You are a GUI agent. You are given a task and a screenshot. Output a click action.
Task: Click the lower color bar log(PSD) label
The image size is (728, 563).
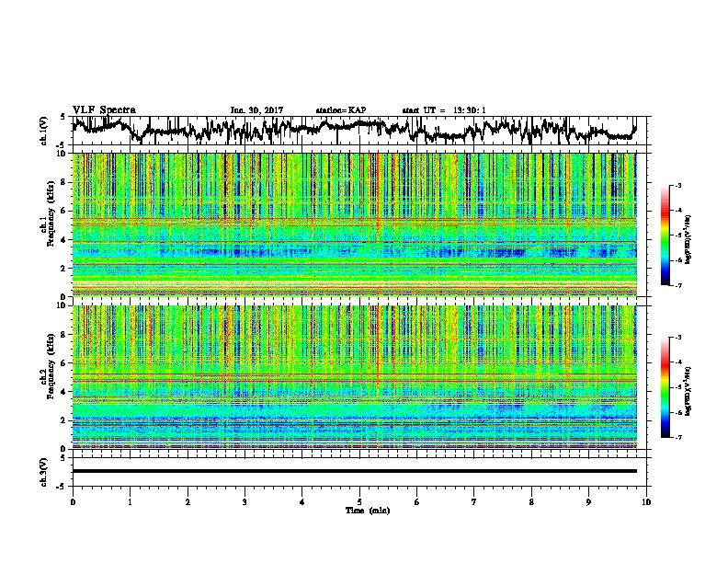coord(688,391)
